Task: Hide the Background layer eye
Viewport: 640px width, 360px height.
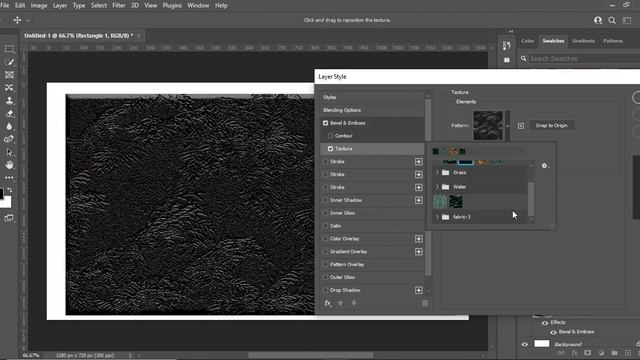Action: point(524,344)
